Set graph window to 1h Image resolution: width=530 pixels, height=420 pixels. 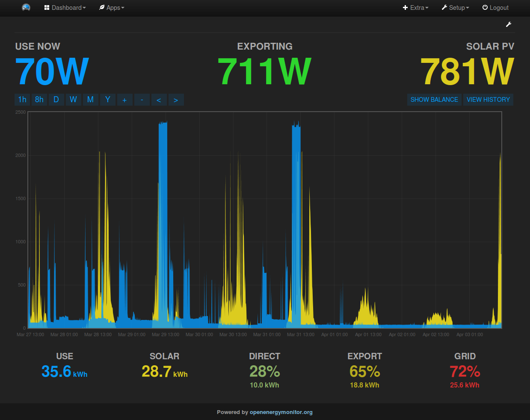point(22,100)
